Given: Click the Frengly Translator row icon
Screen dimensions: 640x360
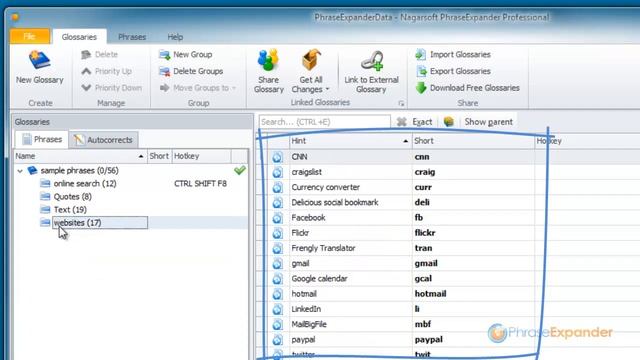Looking at the screenshot, I should (277, 249).
